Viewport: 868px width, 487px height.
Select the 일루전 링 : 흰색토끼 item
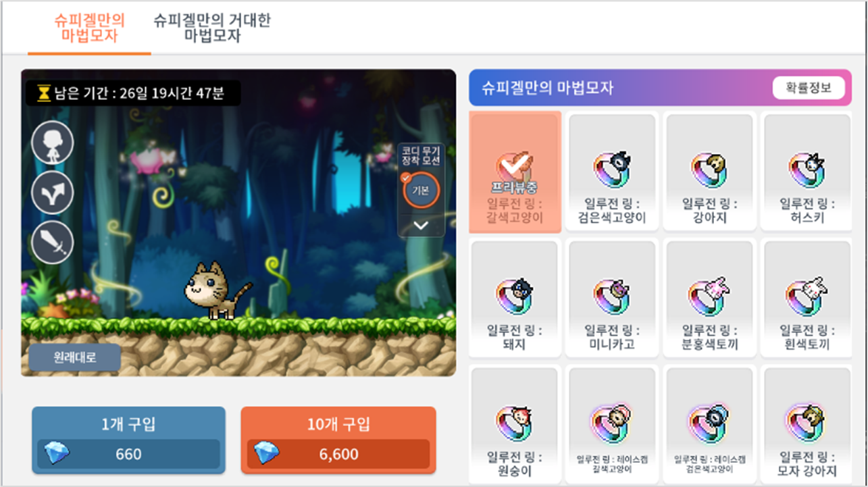click(807, 298)
